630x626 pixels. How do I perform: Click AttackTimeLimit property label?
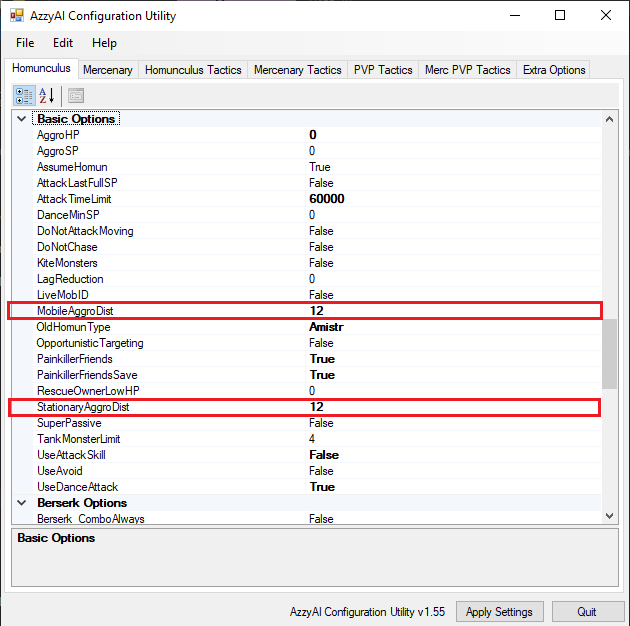tap(74, 199)
